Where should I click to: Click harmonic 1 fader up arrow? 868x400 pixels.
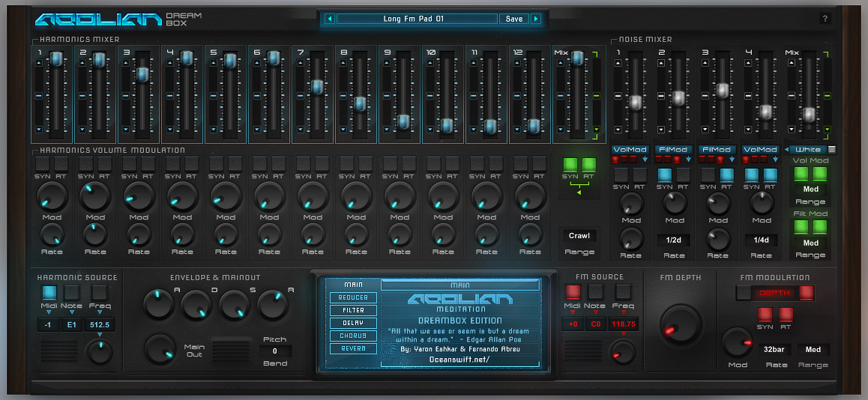(x=38, y=63)
